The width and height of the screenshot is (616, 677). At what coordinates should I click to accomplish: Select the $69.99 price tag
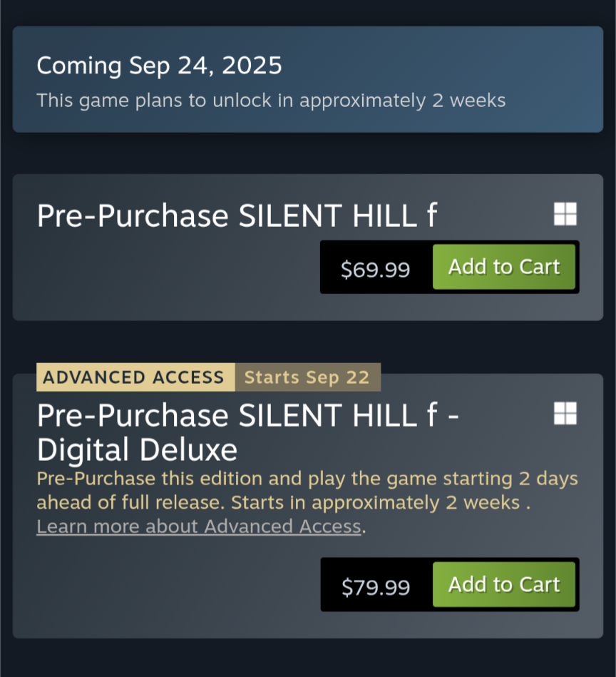(375, 270)
